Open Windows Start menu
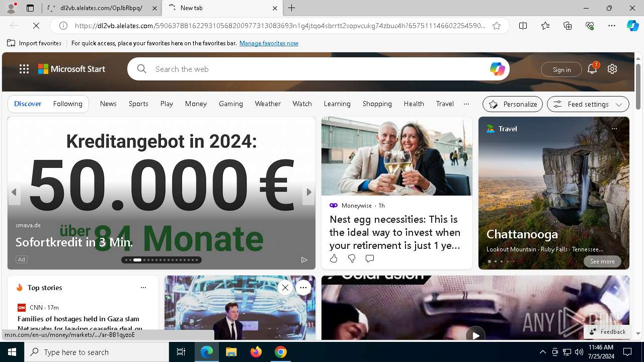The height and width of the screenshot is (362, 644). pyautogui.click(x=12, y=352)
